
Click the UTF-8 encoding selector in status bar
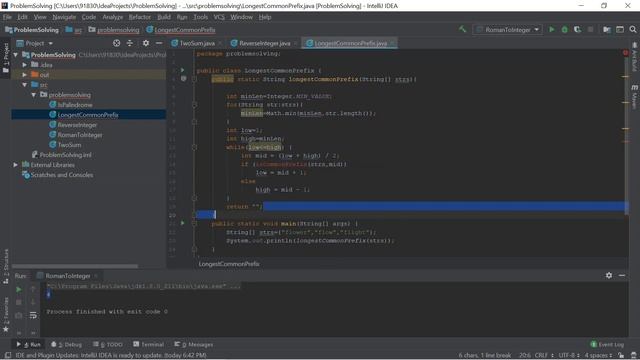569,355
